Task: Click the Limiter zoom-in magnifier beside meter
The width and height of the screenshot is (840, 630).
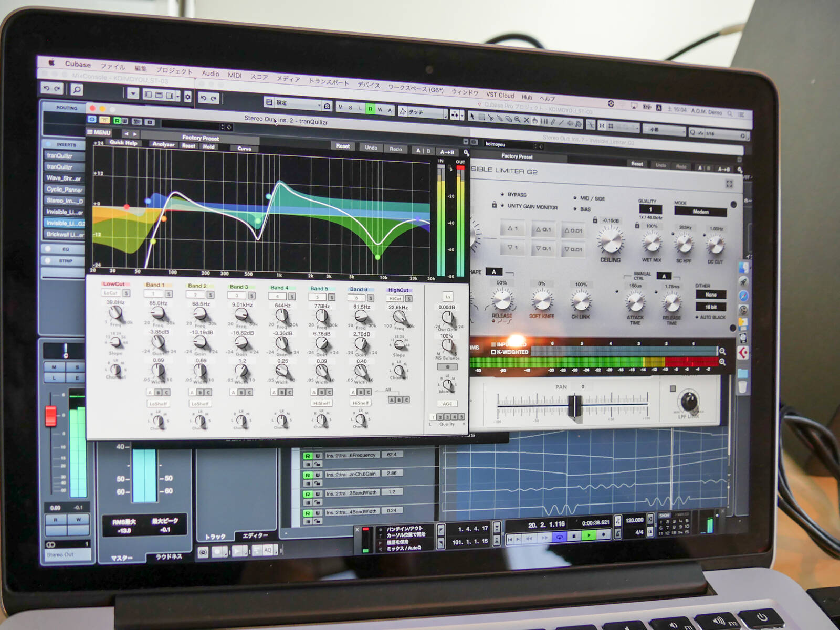Action: (722, 351)
